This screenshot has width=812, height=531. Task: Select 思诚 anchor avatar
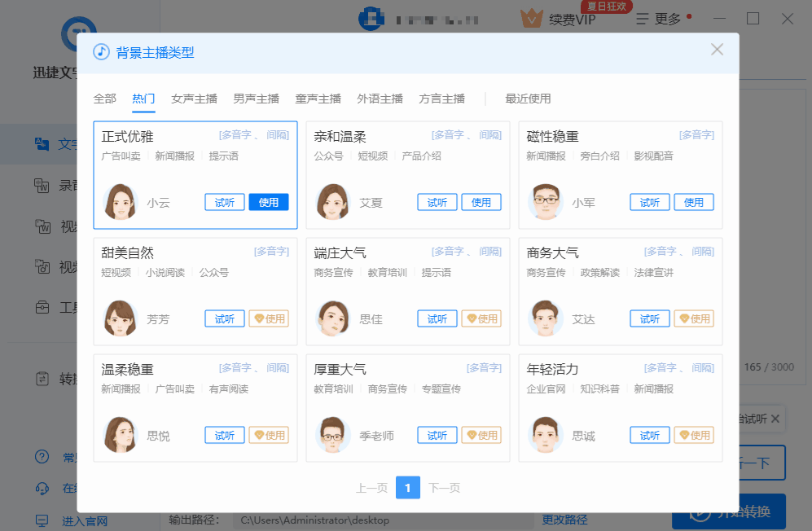(546, 435)
